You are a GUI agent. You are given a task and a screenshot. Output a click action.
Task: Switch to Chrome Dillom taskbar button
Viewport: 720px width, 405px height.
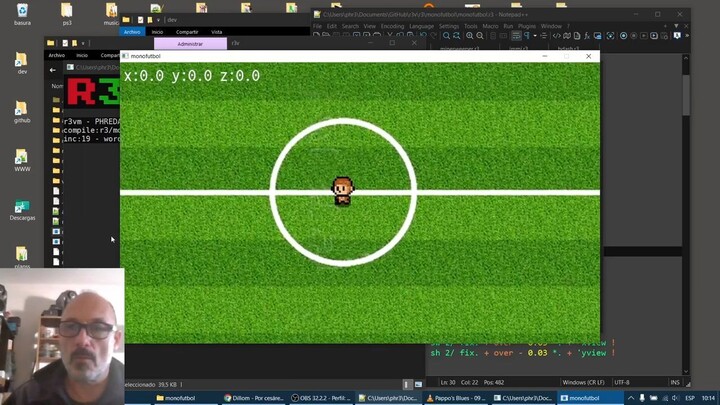click(254, 398)
